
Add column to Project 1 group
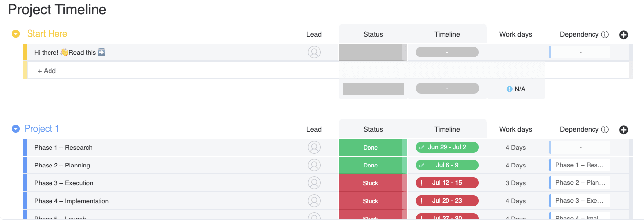pos(624,130)
